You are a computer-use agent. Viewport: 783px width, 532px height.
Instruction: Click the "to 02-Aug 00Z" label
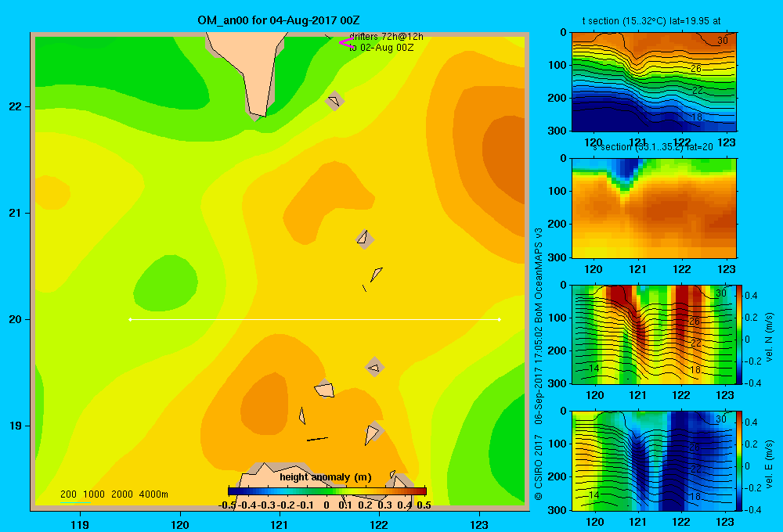tap(381, 48)
